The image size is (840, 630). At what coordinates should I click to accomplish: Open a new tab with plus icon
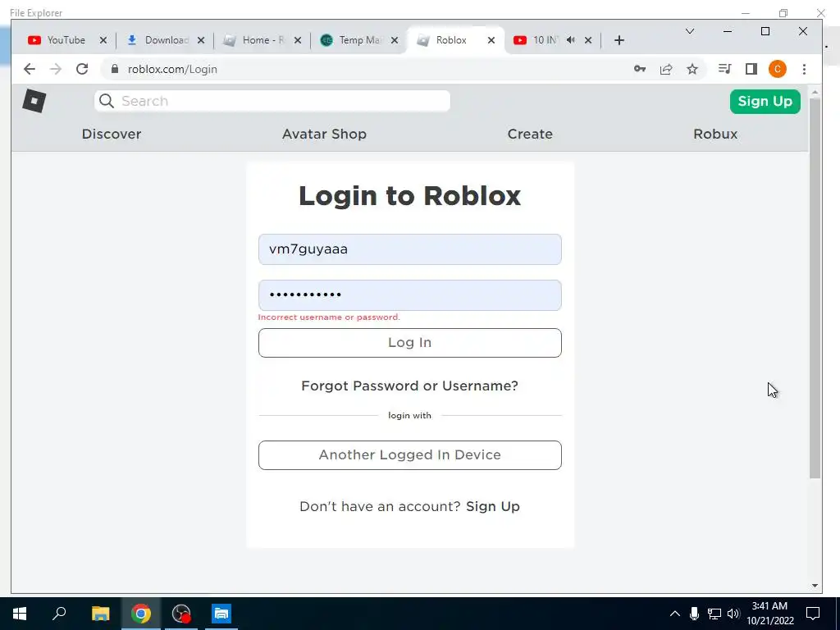[x=619, y=40]
